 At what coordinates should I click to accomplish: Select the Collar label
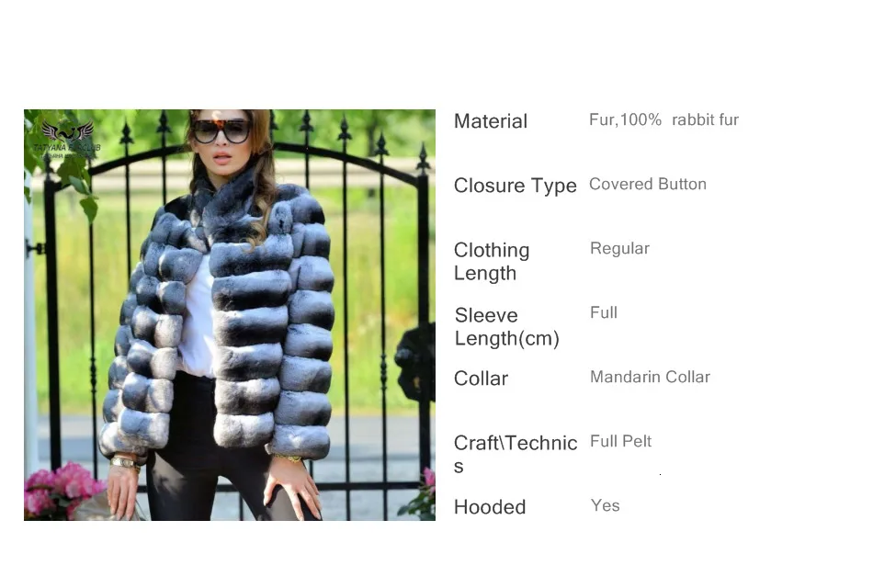(481, 379)
